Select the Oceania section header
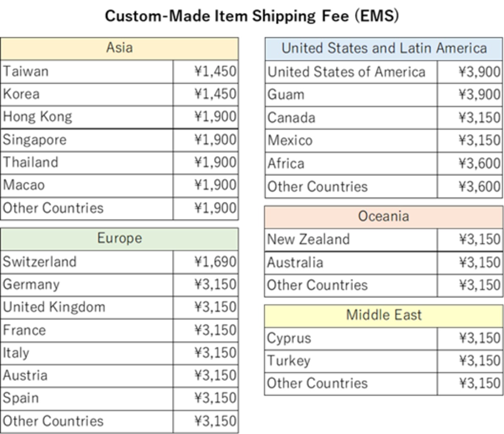Image resolution: width=504 pixels, height=434 pixels. point(384,217)
